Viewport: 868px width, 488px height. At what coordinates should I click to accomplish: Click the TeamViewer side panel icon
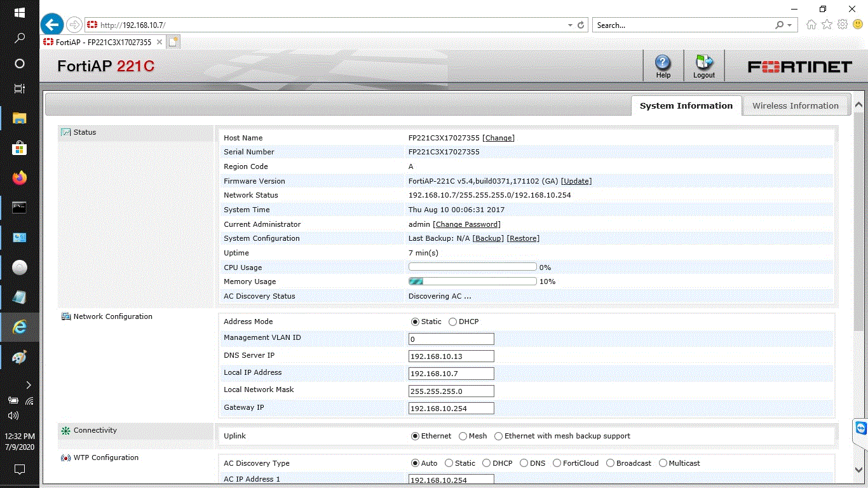(860, 427)
